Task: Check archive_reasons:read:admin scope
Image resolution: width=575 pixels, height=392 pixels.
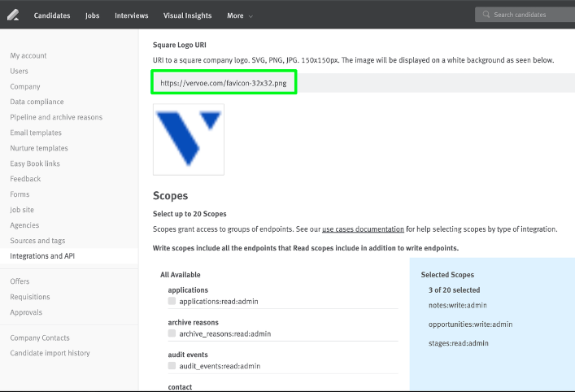Action: [x=172, y=333]
